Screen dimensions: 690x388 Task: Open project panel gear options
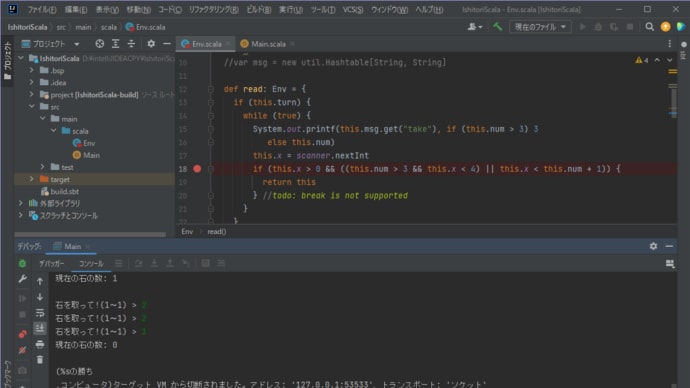151,44
